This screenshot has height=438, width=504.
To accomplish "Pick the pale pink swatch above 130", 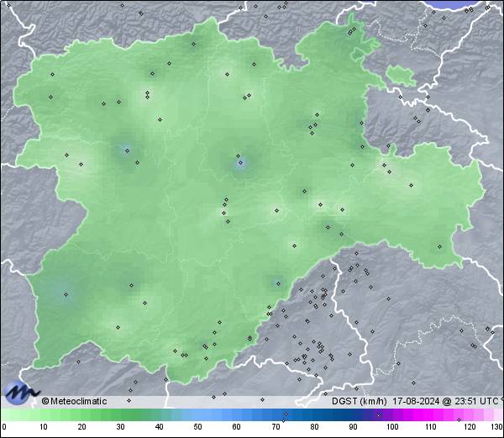I will pyautogui.click(x=498, y=414).
